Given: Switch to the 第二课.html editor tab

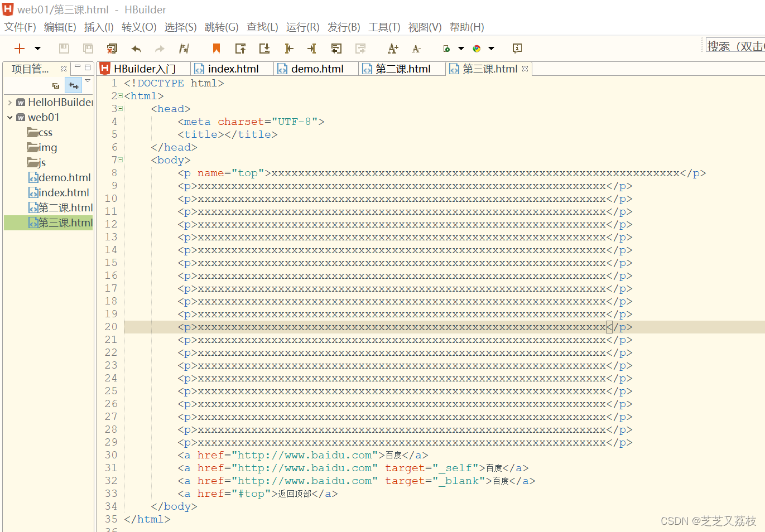Looking at the screenshot, I should (x=402, y=69).
